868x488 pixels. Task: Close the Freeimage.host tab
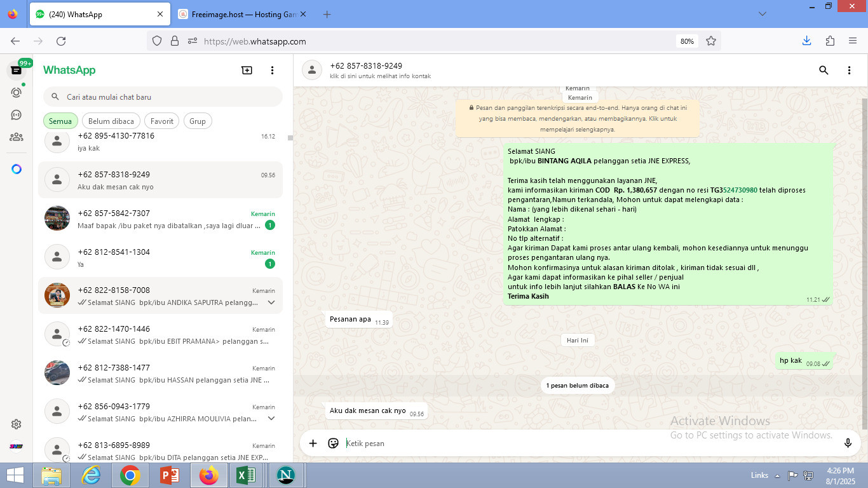tap(302, 14)
